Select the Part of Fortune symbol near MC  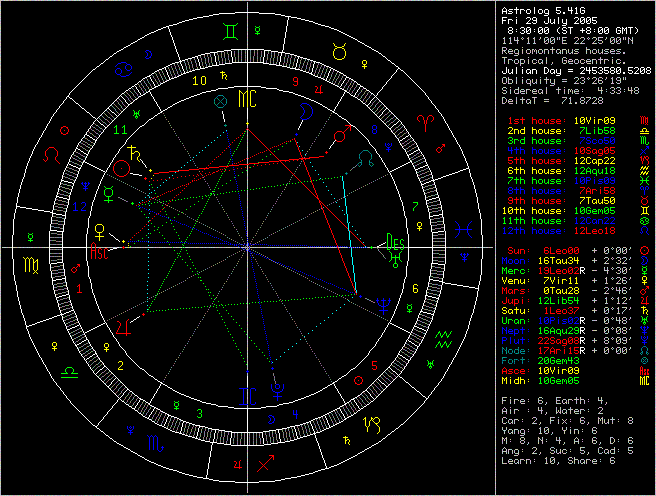[x=221, y=101]
